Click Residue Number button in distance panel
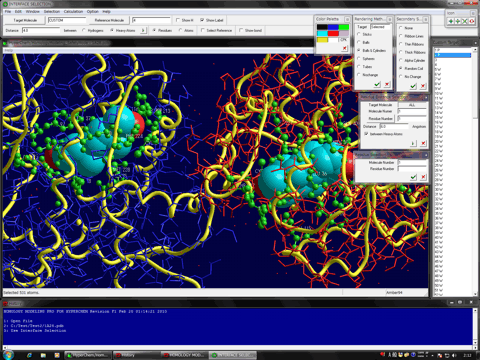 tap(380, 119)
